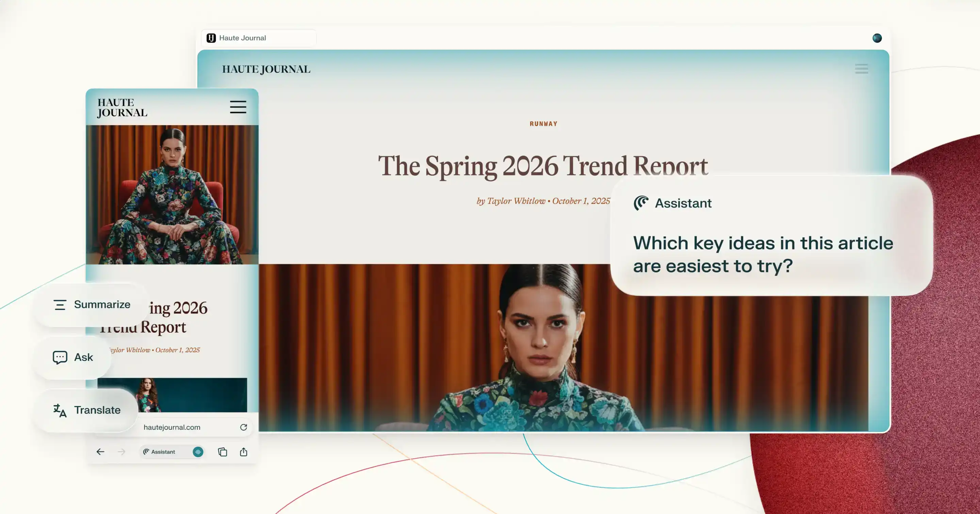
Task: Click the desktop HAUTE JOURNAL logo
Action: coord(266,69)
